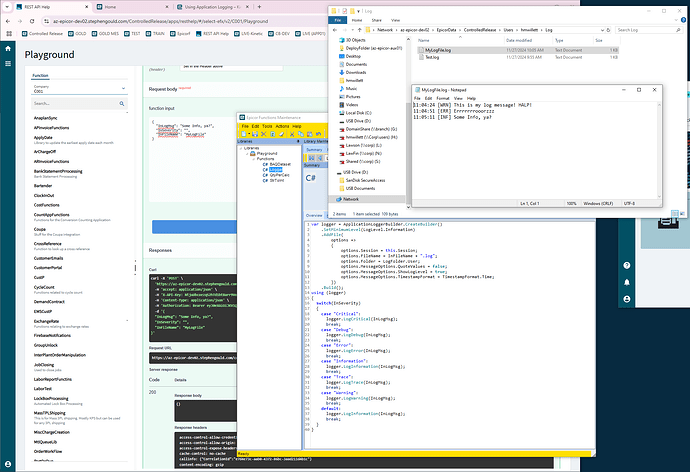
Task: Click Undo icon in Epicor Functions toolbar
Action: pos(318,134)
